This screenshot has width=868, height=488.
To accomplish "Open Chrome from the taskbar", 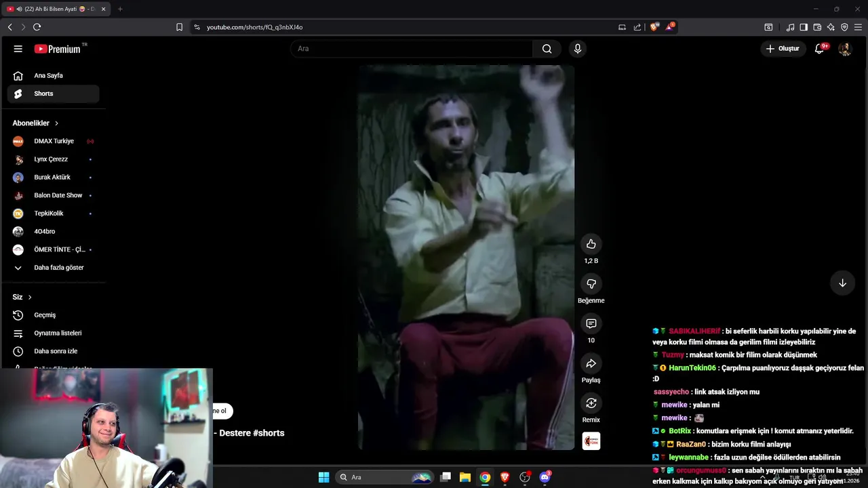I will tap(485, 477).
